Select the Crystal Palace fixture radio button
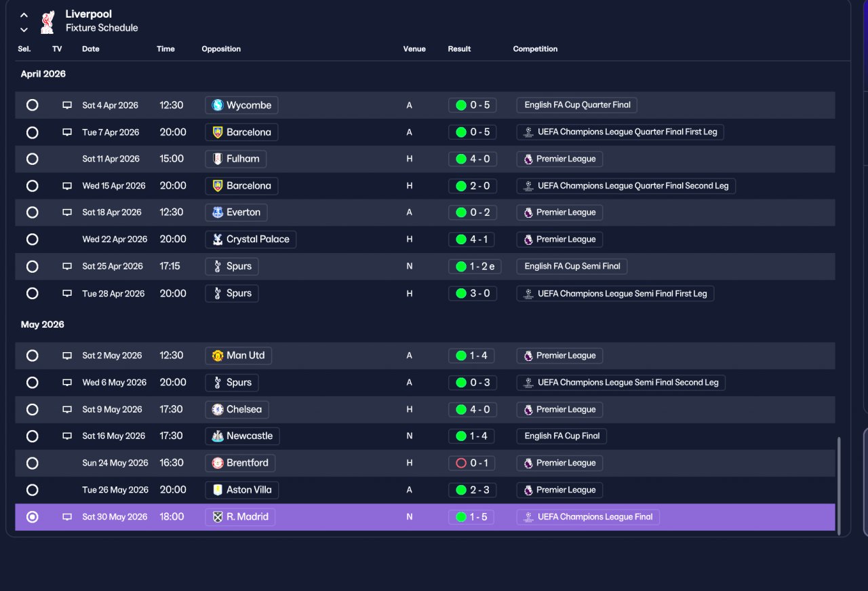The height and width of the screenshot is (591, 868). (32, 240)
